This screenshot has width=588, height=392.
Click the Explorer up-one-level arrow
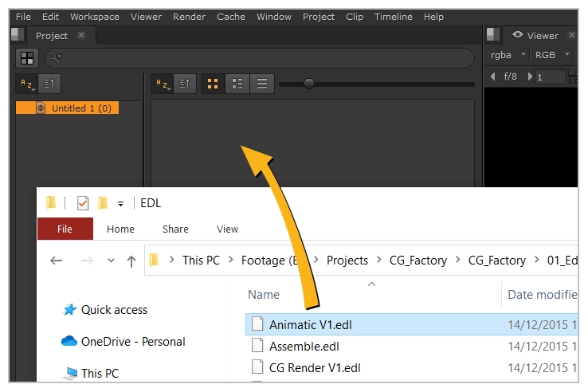pos(131,261)
